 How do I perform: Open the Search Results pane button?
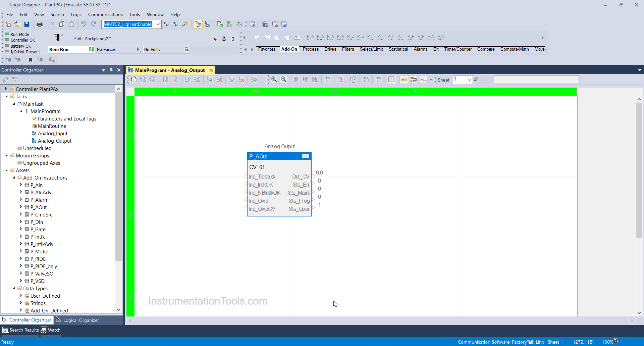[21, 330]
